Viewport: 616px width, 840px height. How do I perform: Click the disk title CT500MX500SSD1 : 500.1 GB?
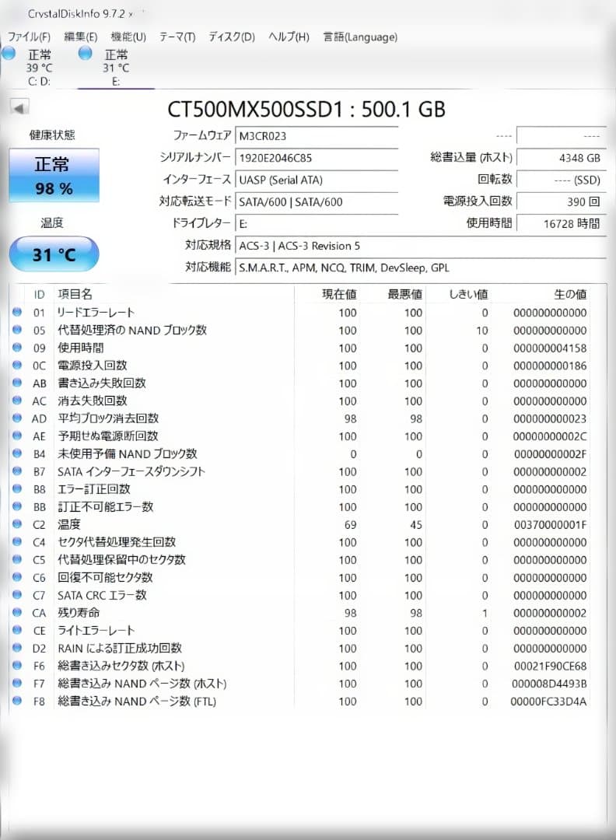click(306, 110)
